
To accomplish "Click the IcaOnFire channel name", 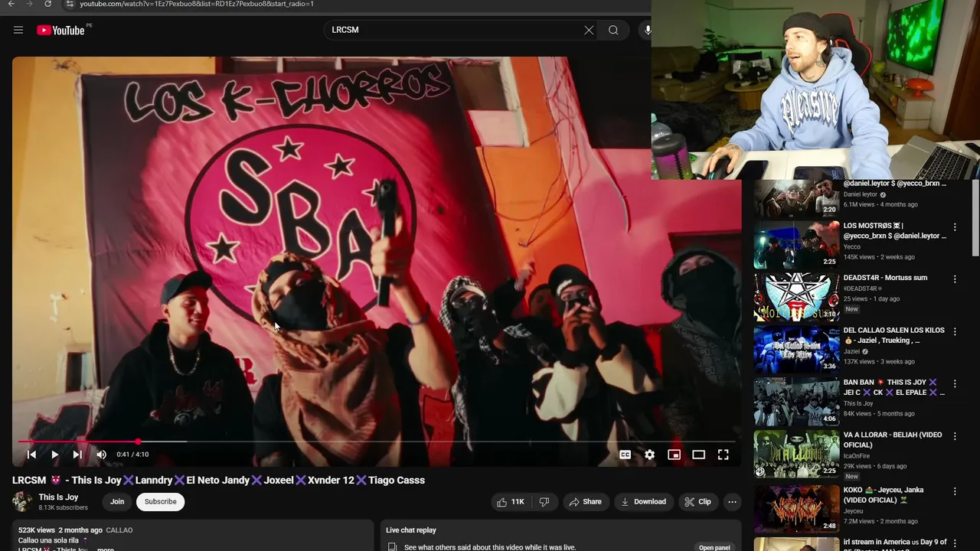I will (857, 455).
